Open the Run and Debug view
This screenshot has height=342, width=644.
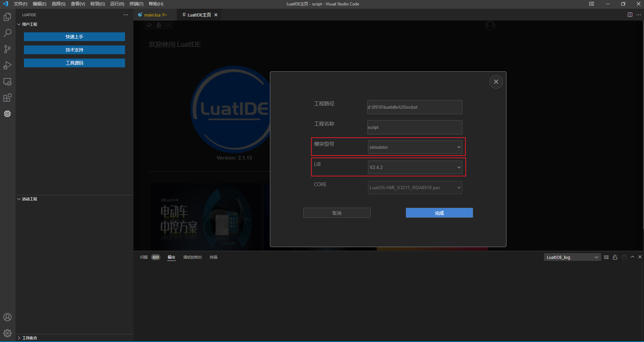(7, 65)
